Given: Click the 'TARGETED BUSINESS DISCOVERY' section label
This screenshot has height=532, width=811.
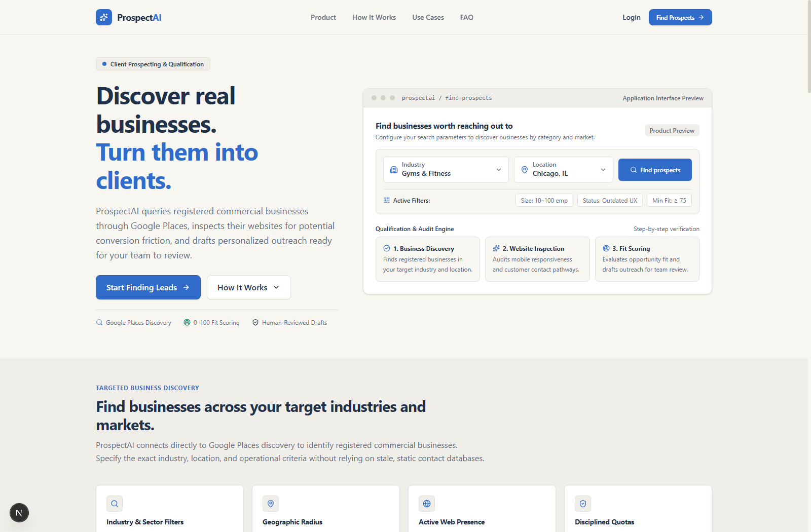Looking at the screenshot, I should point(148,388).
